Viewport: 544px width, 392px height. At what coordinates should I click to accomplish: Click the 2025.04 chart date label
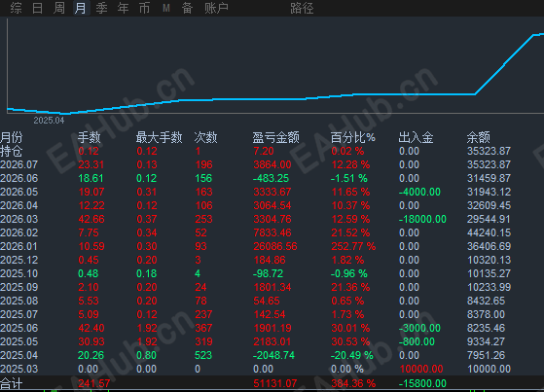[x=49, y=121]
